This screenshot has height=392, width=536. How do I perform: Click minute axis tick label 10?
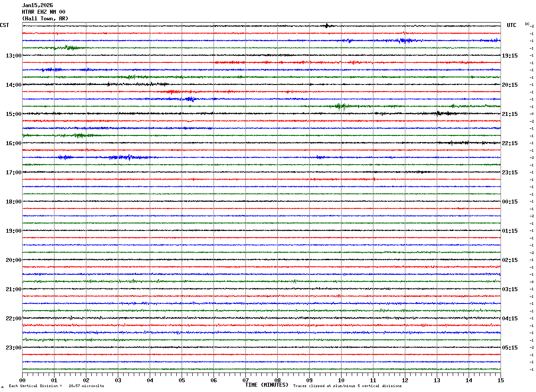coord(341,380)
